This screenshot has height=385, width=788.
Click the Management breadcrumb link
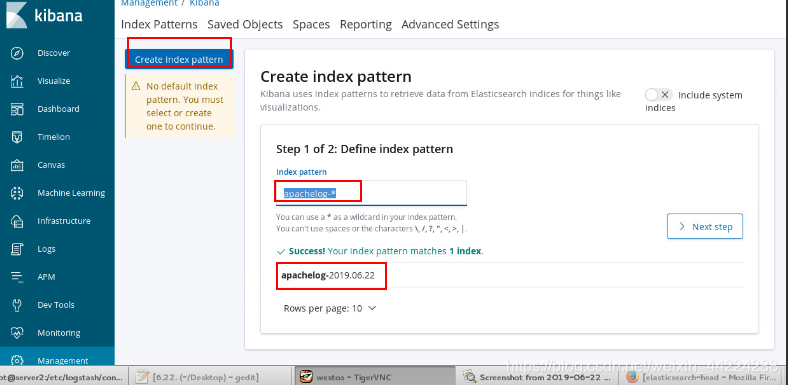coord(149,3)
